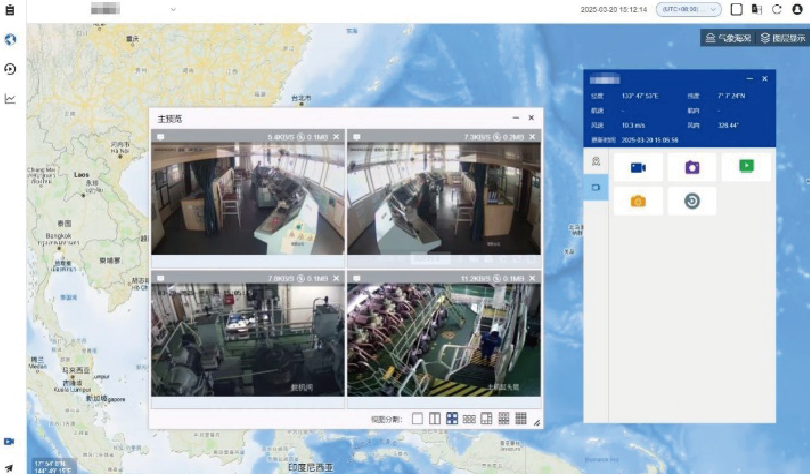Open the user account avatar icon
Viewport: 810px width, 474px height.
pyautogui.click(x=798, y=9)
